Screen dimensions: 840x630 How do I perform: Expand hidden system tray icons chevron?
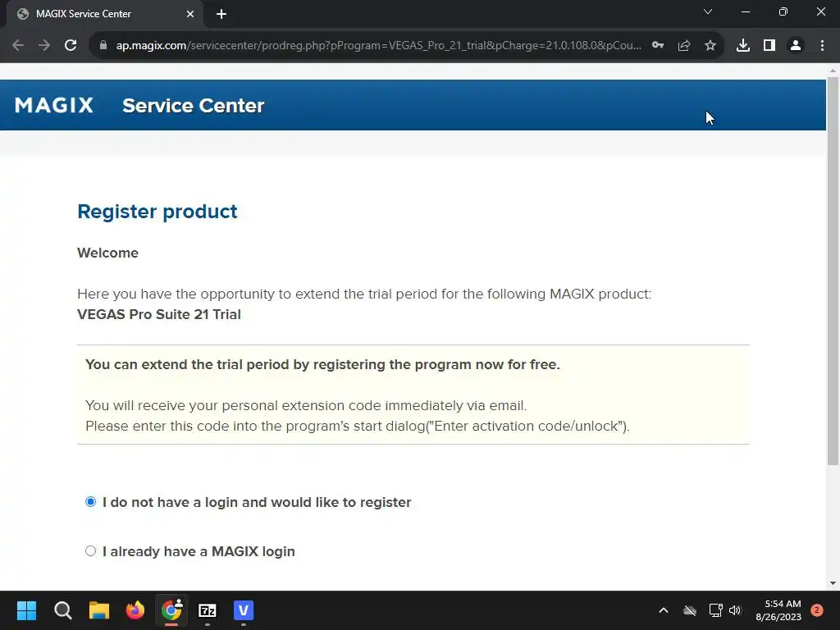(x=663, y=610)
